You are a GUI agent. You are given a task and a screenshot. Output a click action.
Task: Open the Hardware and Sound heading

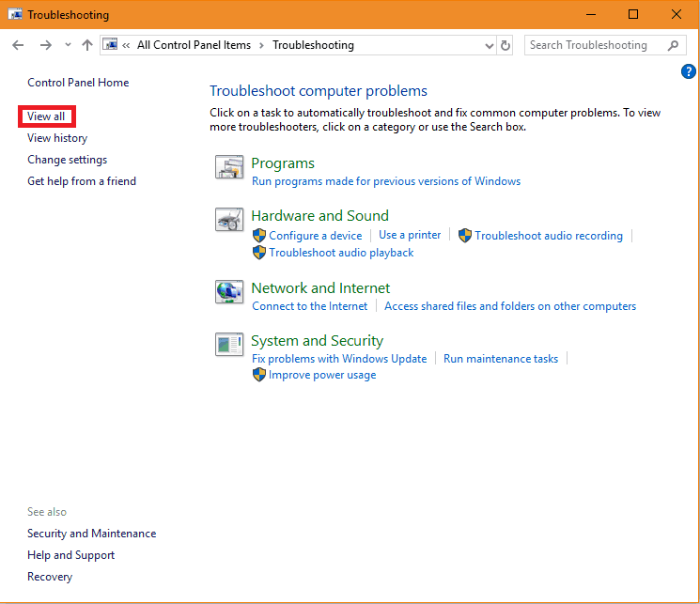pos(320,216)
